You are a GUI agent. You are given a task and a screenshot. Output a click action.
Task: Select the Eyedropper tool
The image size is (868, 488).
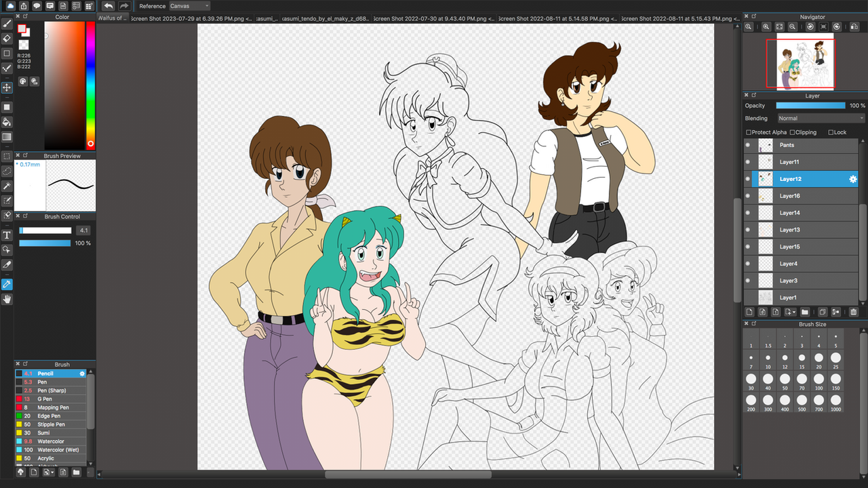[7, 284]
